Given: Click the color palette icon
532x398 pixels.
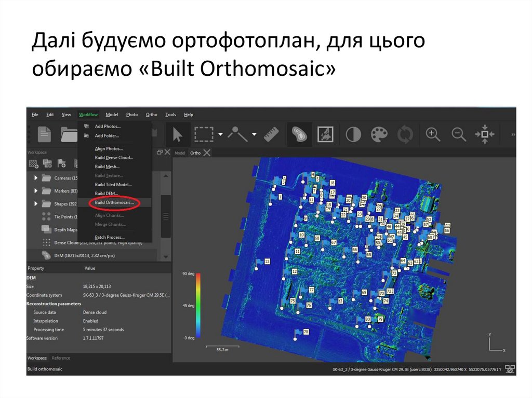Looking at the screenshot, I should [x=379, y=134].
